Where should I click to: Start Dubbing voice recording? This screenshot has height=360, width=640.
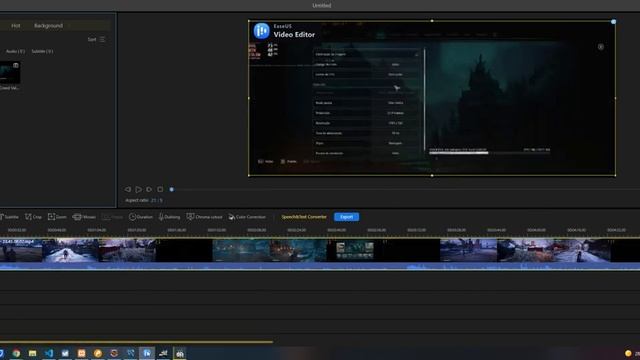click(x=169, y=217)
